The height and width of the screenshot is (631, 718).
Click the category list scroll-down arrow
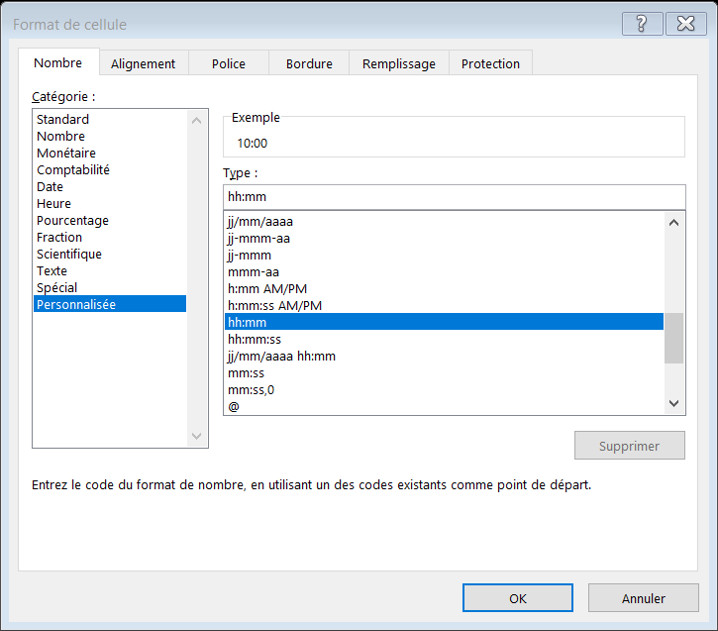tap(196, 436)
